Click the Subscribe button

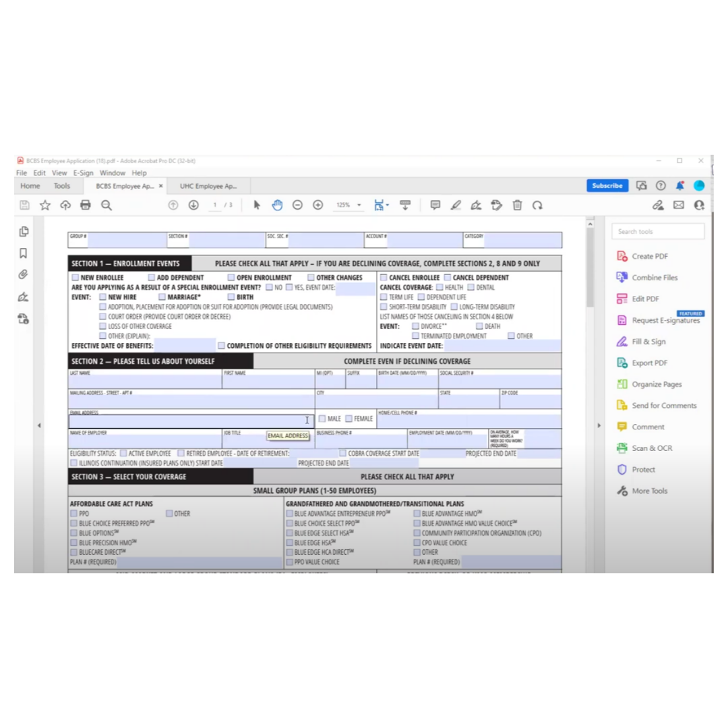[x=607, y=186]
